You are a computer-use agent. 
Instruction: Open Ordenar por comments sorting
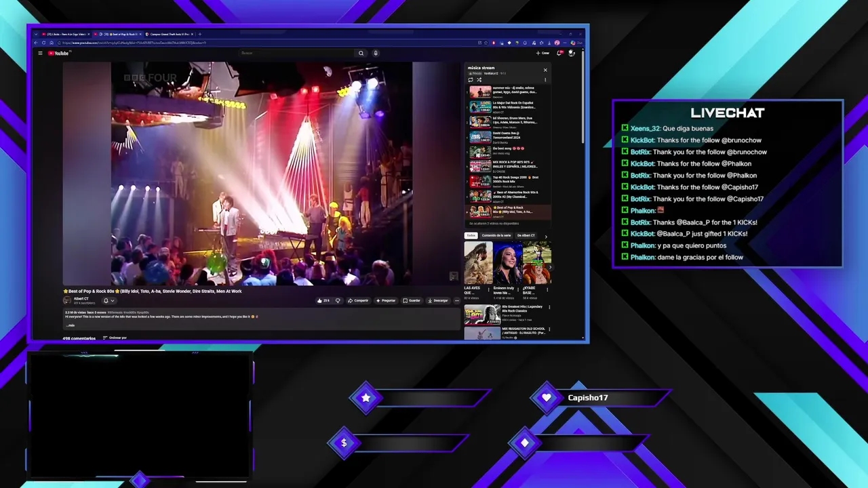tap(115, 338)
